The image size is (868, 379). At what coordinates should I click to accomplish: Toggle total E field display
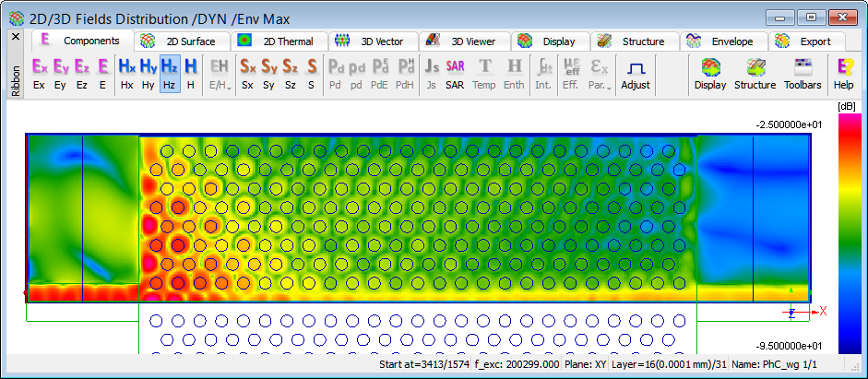103,74
